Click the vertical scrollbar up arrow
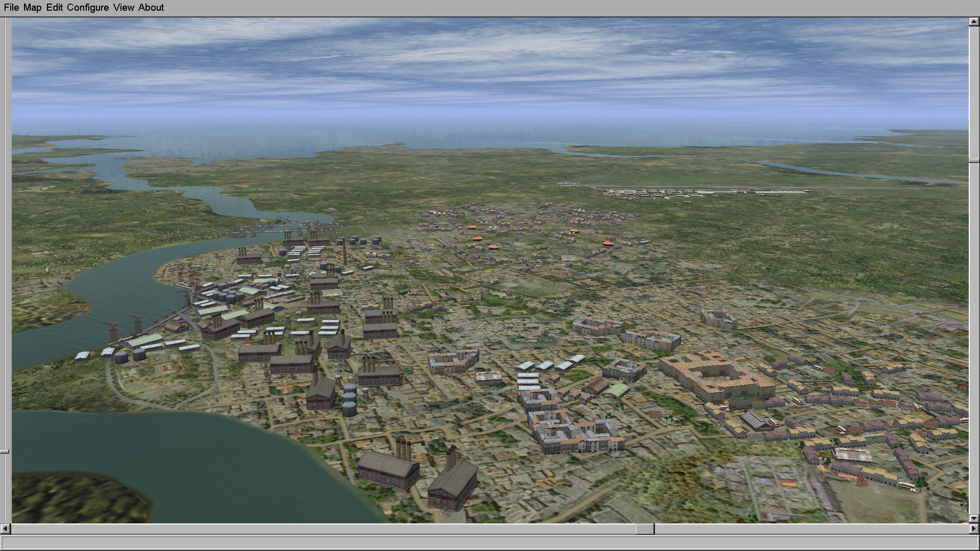 coord(974,22)
